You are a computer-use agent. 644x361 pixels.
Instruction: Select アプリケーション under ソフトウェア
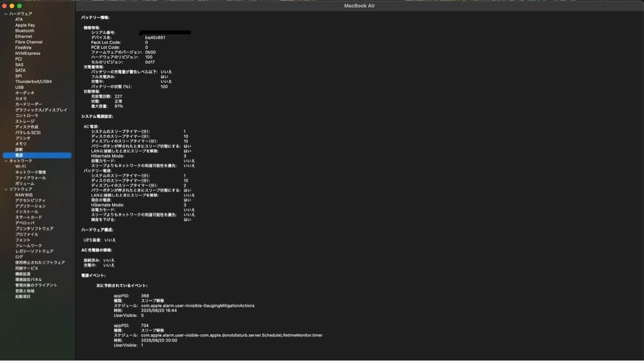click(x=30, y=206)
